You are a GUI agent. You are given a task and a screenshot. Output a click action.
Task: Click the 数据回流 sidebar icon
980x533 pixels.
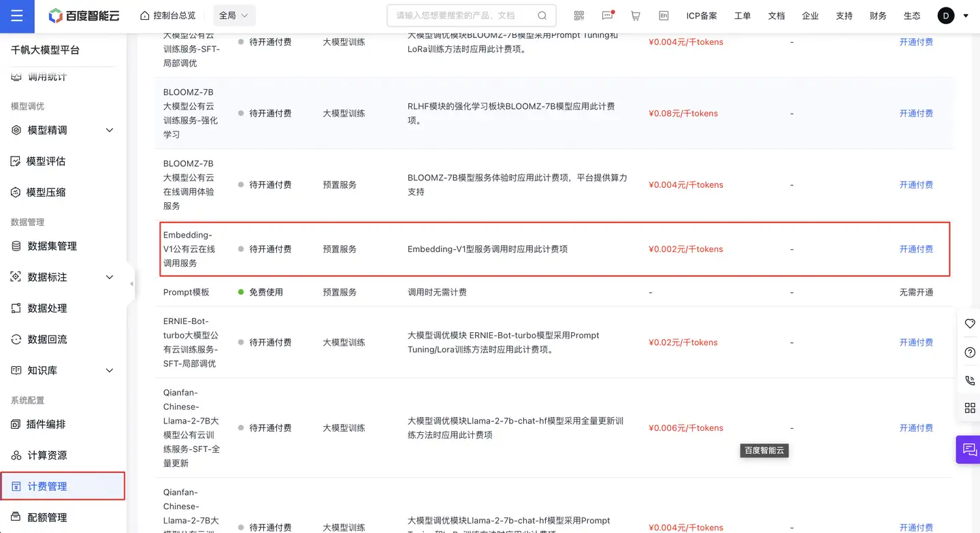click(x=16, y=339)
